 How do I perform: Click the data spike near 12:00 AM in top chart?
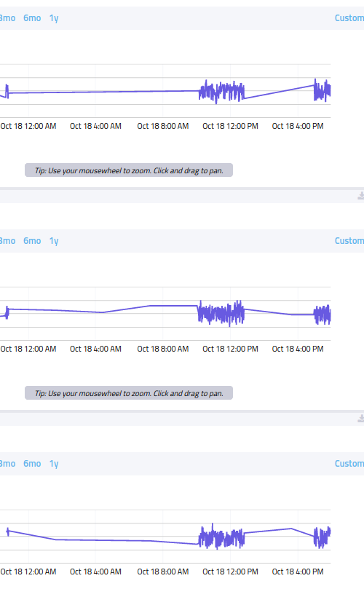coord(7,91)
